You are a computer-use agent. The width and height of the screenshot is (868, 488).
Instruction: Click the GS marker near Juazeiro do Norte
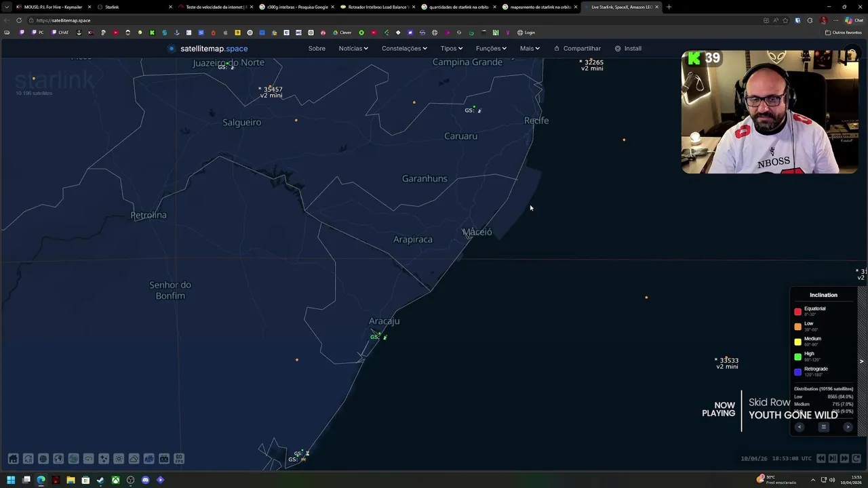pyautogui.click(x=226, y=66)
